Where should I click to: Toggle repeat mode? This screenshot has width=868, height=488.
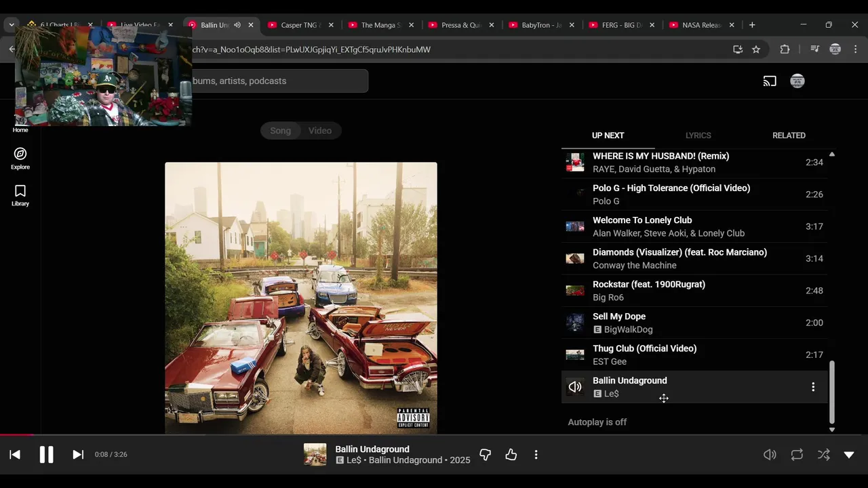click(797, 455)
